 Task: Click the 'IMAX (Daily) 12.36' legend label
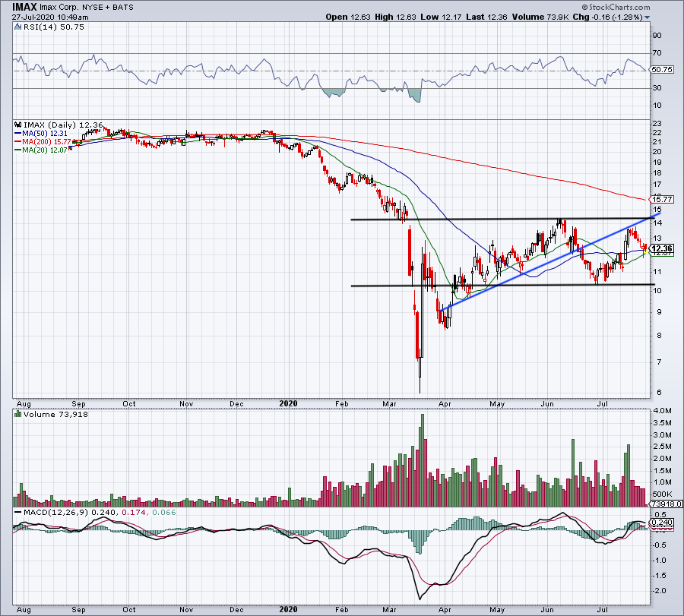tap(63, 125)
